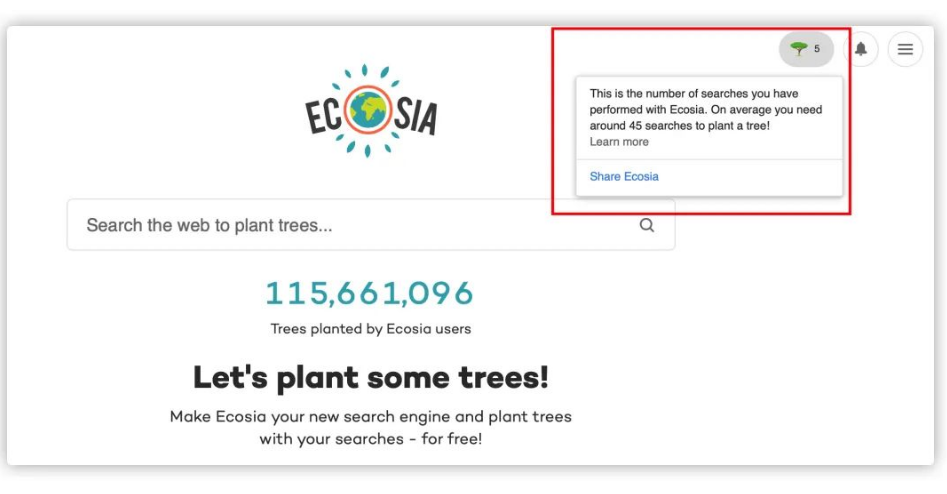Click 'performed with Ecosia' line in the popup
947x494 pixels.
click(647, 110)
